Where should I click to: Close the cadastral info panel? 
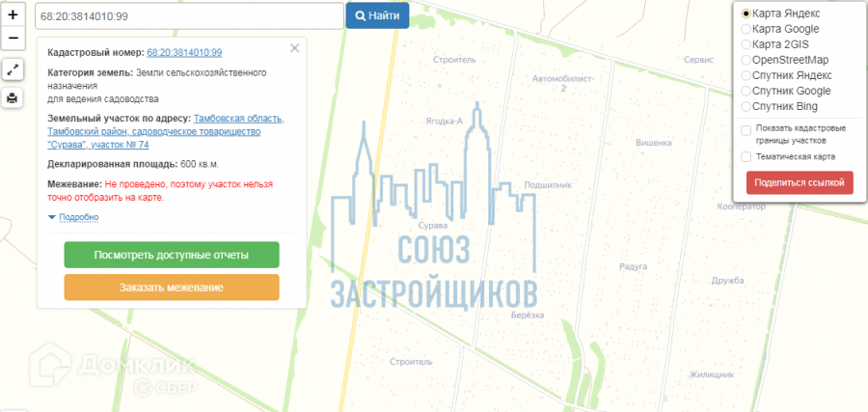(294, 48)
